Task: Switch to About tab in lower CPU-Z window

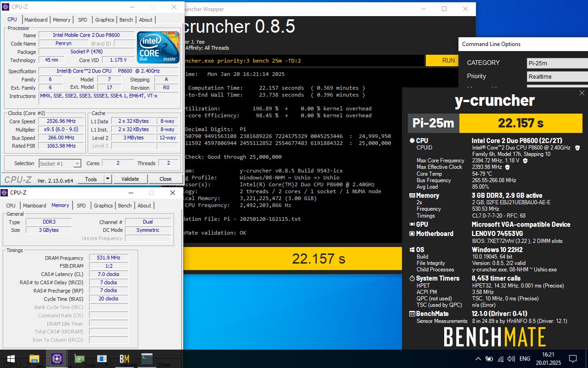Action: click(144, 206)
